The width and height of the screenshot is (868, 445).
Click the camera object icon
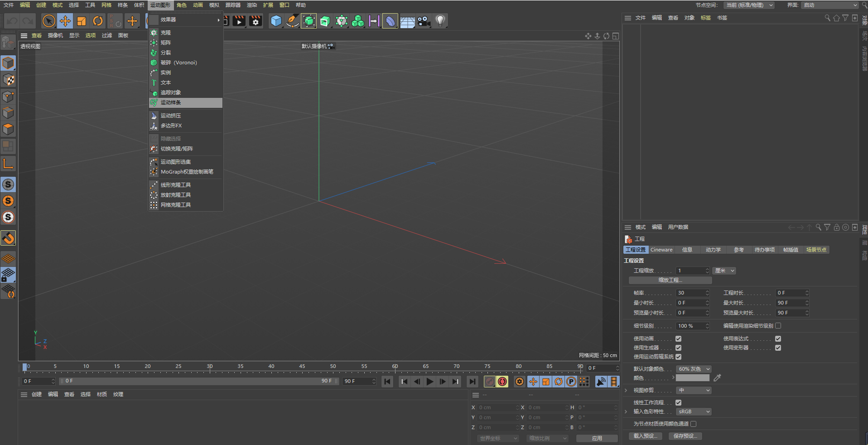424,21
